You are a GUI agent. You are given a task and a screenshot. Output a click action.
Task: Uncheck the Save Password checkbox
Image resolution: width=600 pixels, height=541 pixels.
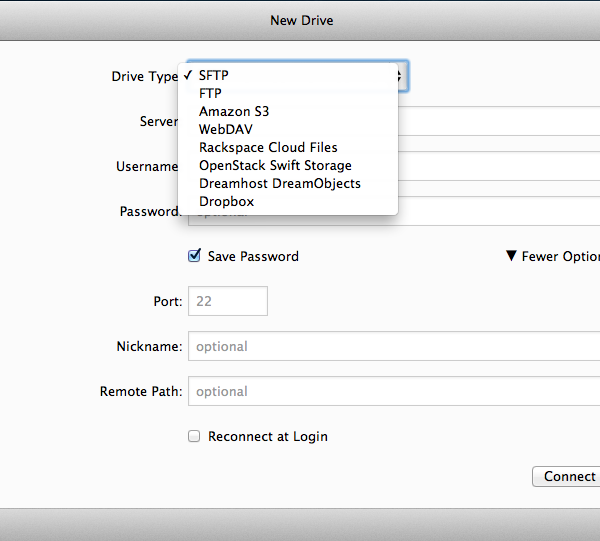[x=195, y=256]
